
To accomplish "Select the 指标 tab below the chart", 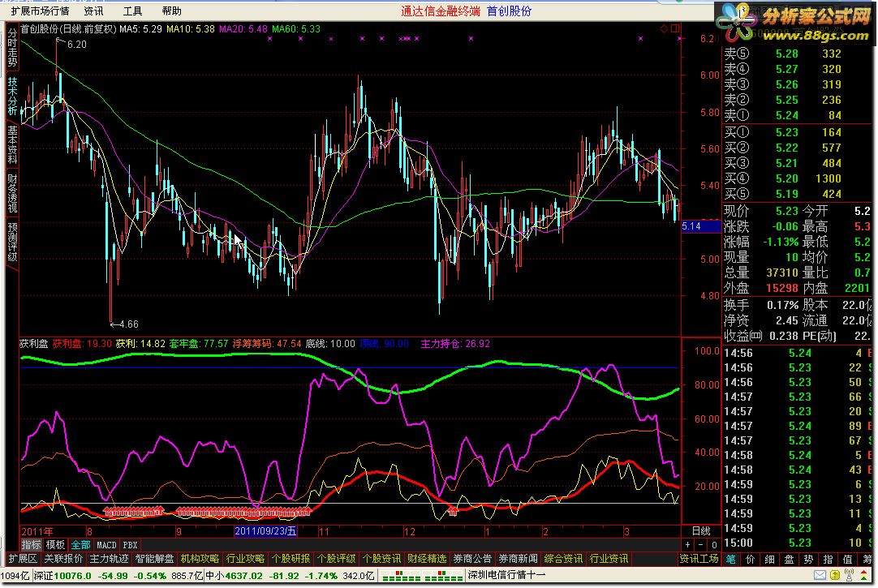I will 32,545.
